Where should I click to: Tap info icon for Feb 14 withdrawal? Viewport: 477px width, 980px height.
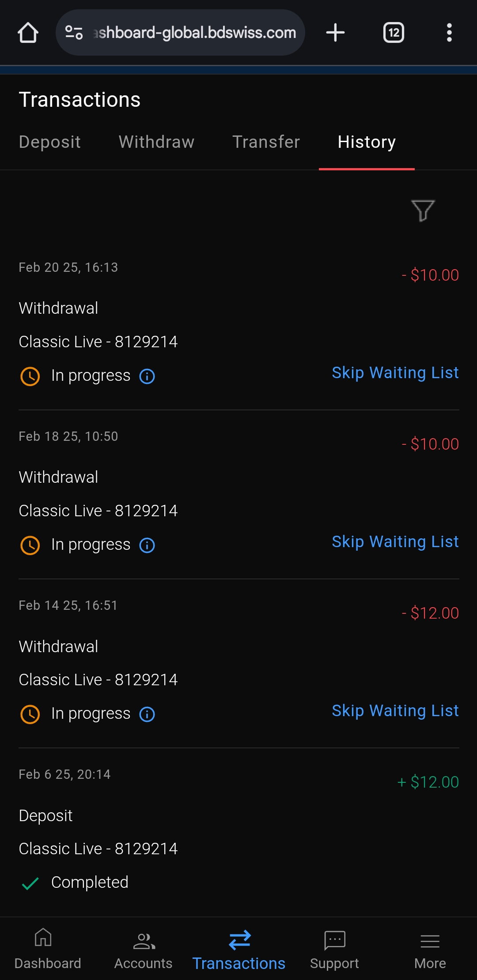(x=147, y=714)
